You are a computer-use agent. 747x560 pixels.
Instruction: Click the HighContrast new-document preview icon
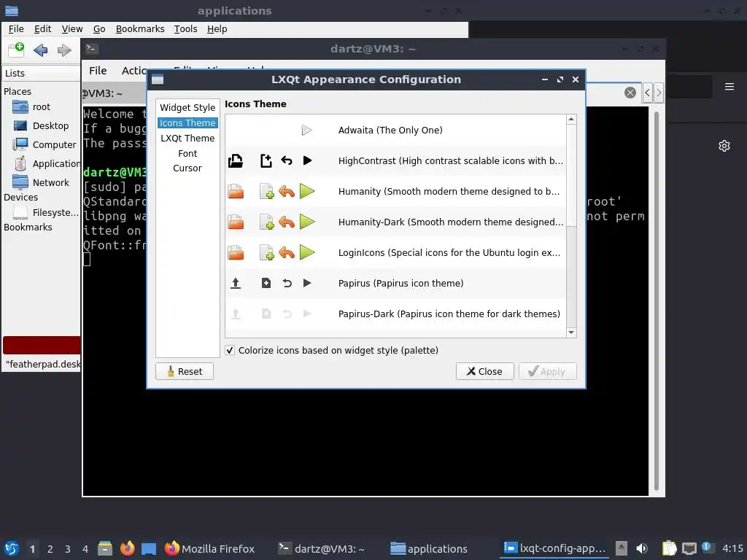(266, 161)
